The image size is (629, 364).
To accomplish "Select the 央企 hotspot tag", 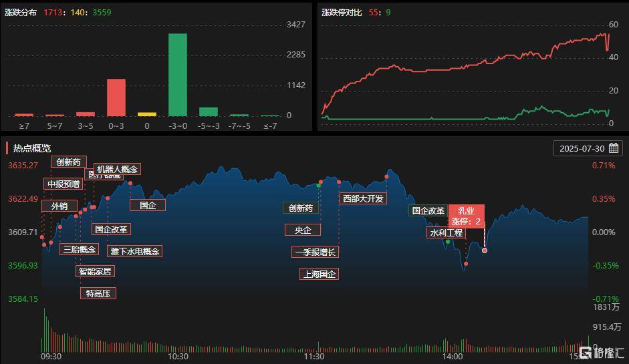I will (x=302, y=230).
